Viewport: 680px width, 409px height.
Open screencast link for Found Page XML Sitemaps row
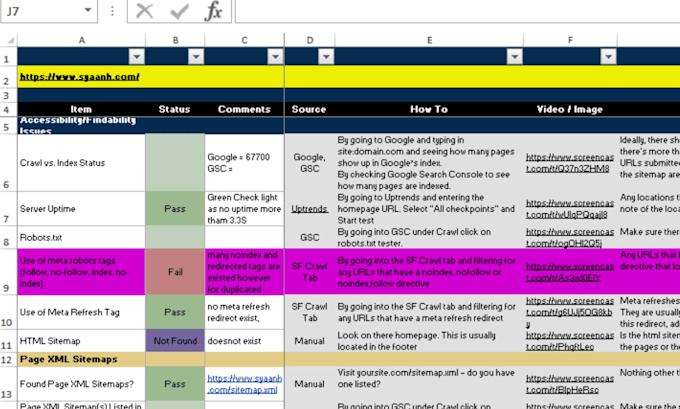pos(570,384)
